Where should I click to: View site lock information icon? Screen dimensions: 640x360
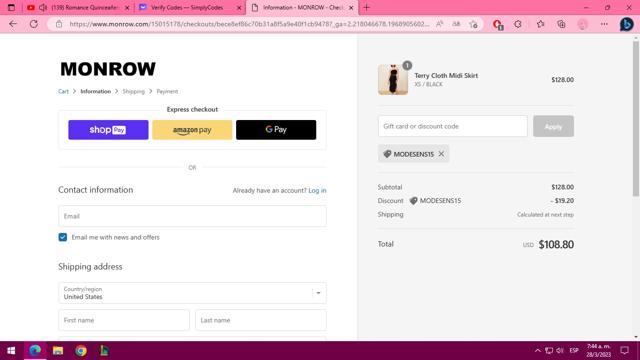59,24
